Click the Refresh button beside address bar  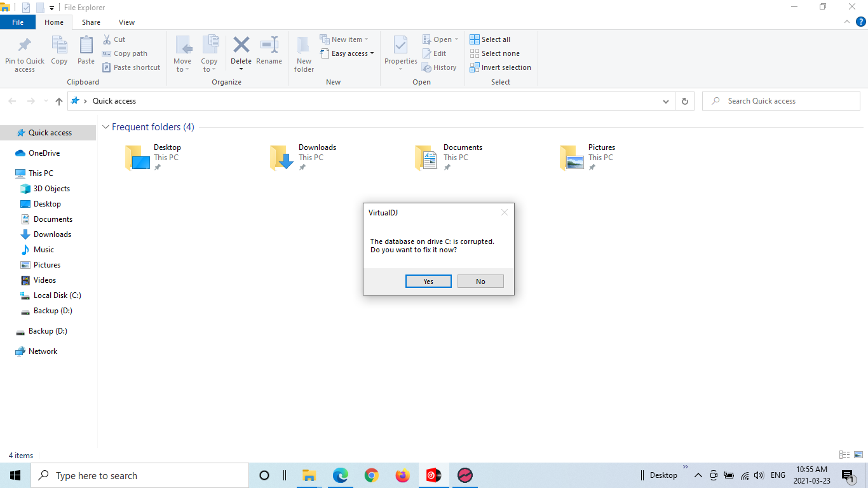tap(684, 101)
